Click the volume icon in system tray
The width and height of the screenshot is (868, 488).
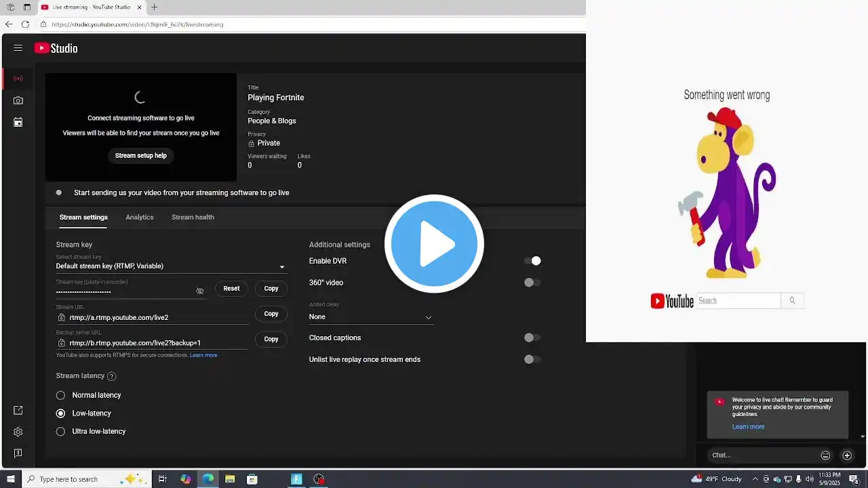809,479
